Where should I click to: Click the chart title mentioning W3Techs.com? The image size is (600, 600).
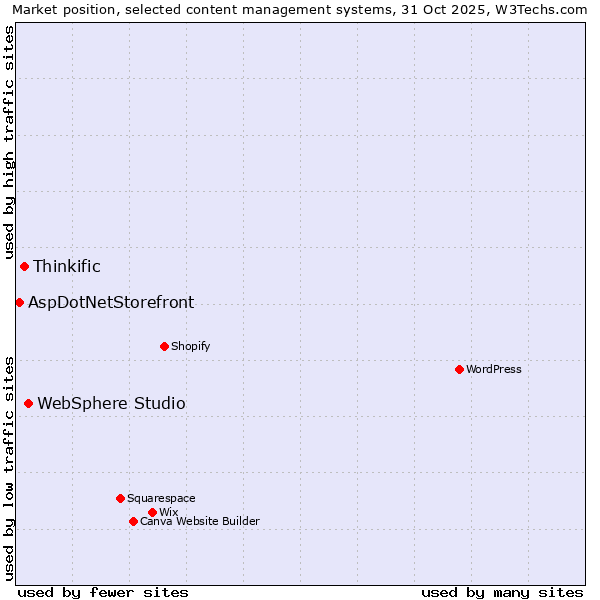pos(300,9)
